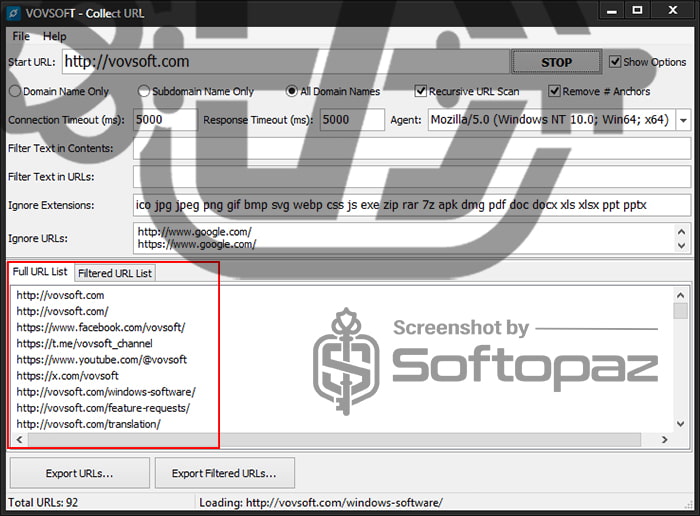700x516 pixels.
Task: Select the facebook.com/vovsoft URL row
Action: (x=101, y=327)
